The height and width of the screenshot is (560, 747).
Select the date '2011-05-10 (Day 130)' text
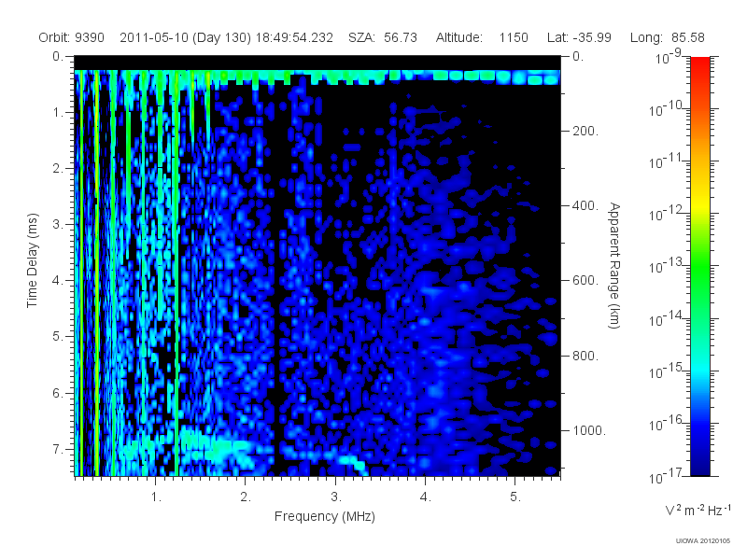coord(185,37)
